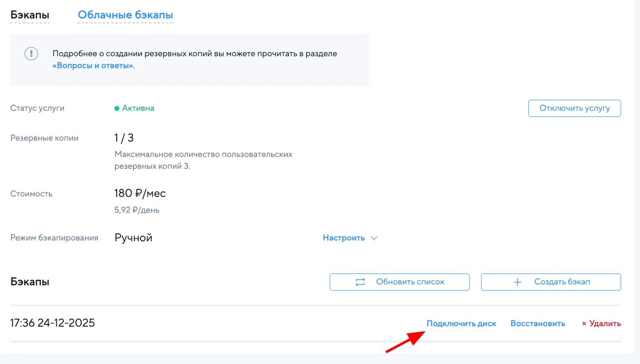This screenshot has height=364, width=640.
Task: Click the exclamation info icon
Action: click(x=31, y=54)
